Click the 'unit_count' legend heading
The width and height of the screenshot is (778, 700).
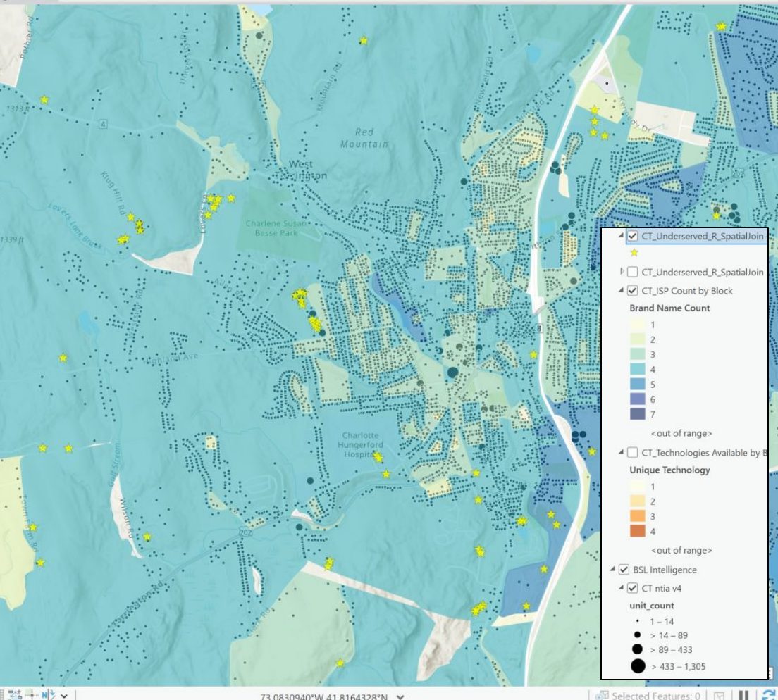point(651,606)
